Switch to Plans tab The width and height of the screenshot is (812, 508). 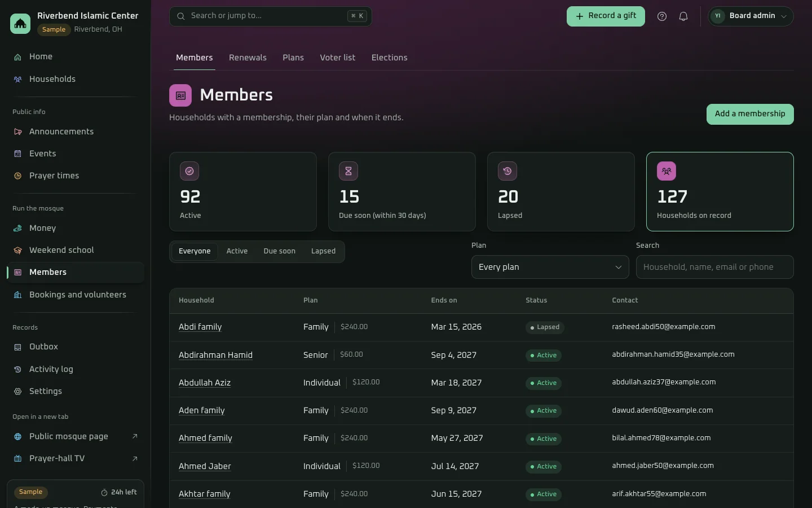point(293,58)
